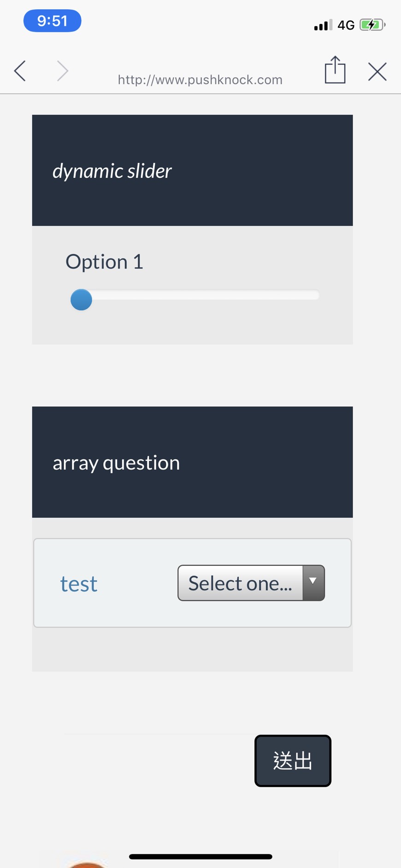This screenshot has width=401, height=868.
Task: Click the array question header
Action: [192, 462]
